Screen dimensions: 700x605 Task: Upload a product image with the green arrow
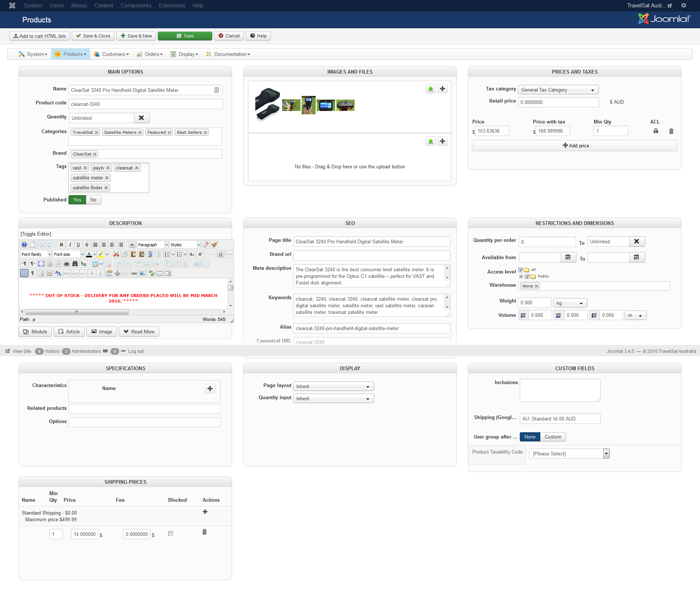431,89
